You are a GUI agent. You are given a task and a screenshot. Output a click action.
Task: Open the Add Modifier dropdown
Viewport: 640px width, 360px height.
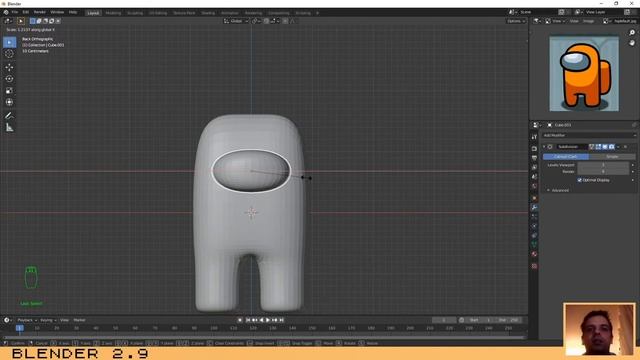coord(589,135)
